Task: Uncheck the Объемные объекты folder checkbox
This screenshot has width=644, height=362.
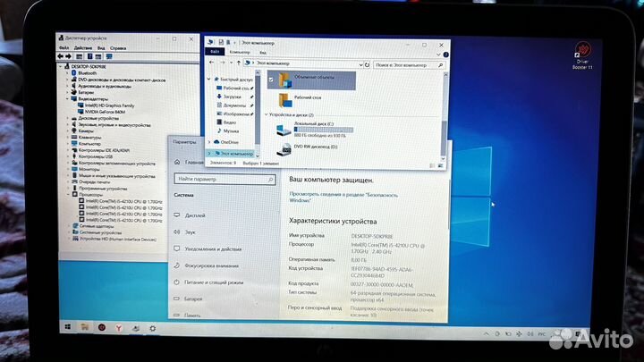Action: point(271,80)
